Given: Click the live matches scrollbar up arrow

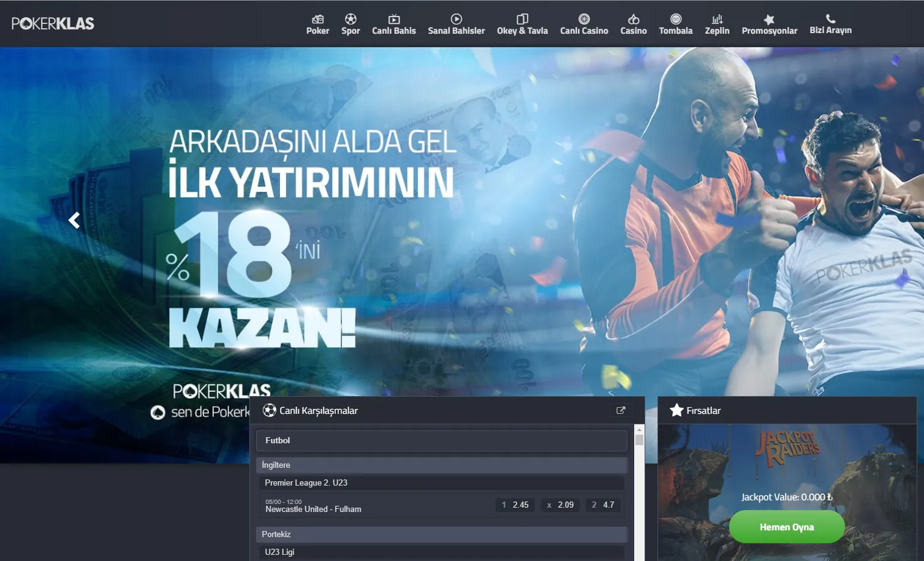Looking at the screenshot, I should click(639, 429).
